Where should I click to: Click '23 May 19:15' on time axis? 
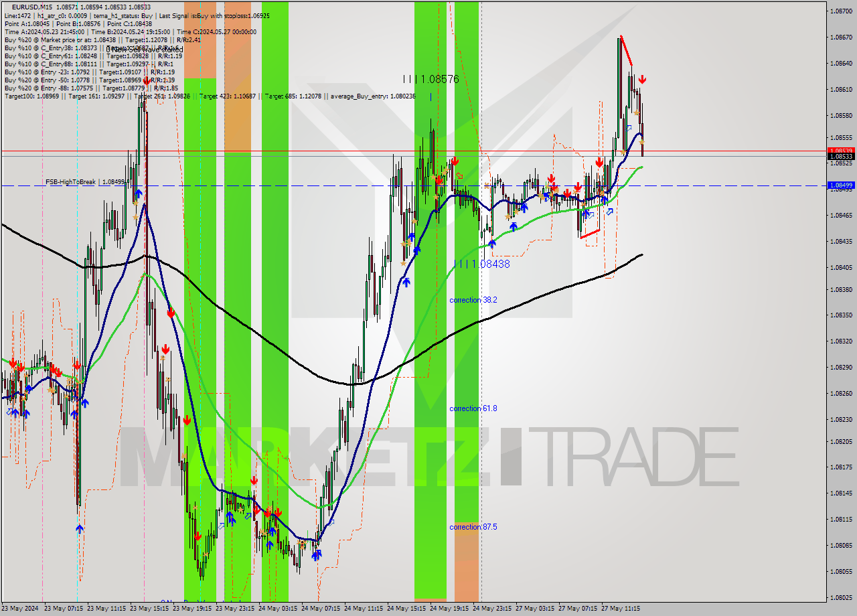193,609
